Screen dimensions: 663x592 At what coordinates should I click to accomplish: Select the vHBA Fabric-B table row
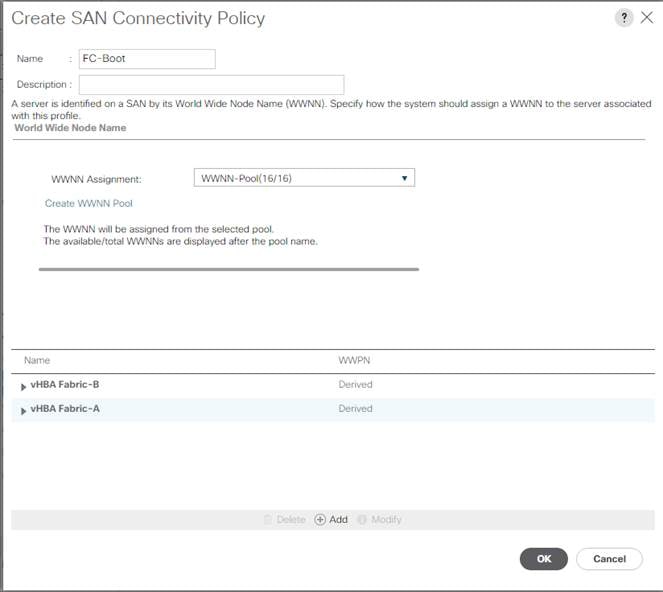tap(333, 385)
